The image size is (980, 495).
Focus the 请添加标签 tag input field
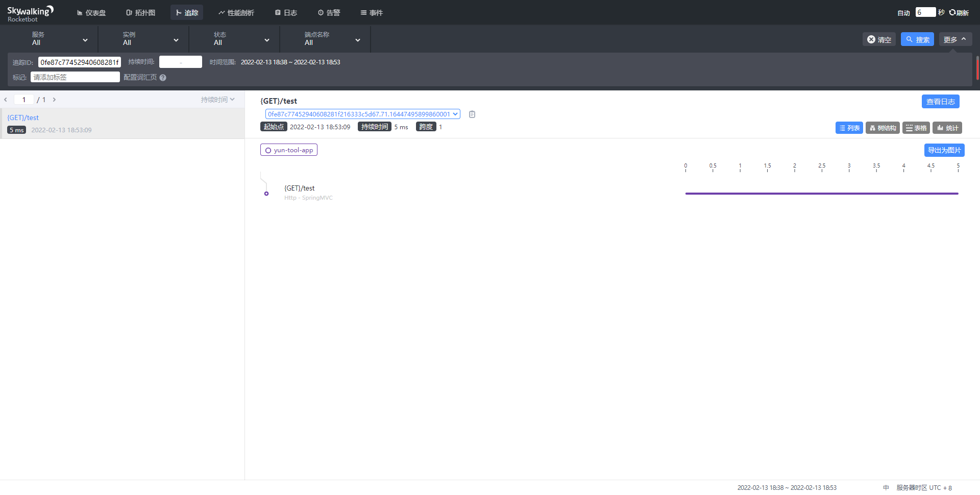(x=75, y=77)
